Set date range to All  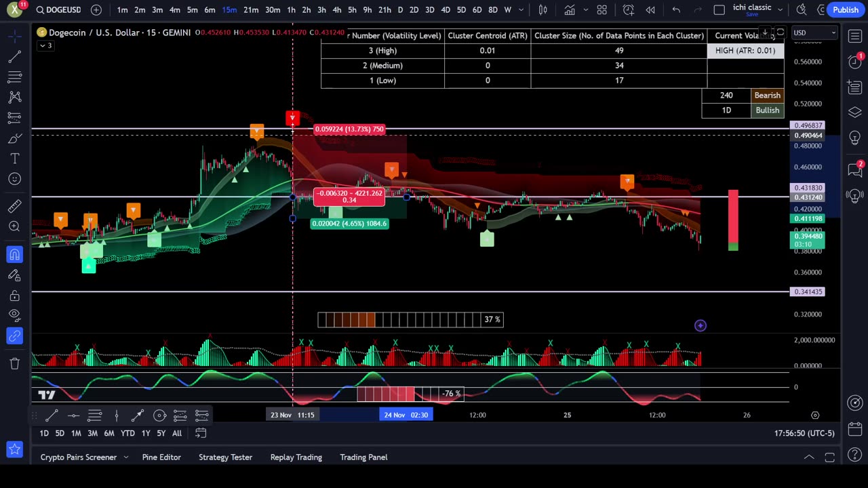pos(177,433)
